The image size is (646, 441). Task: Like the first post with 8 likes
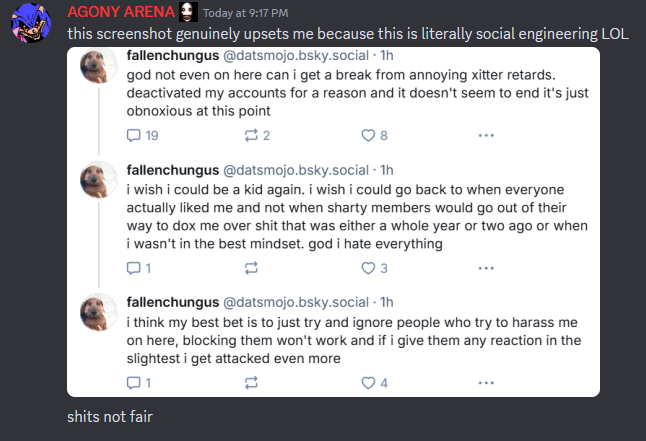pos(367,135)
